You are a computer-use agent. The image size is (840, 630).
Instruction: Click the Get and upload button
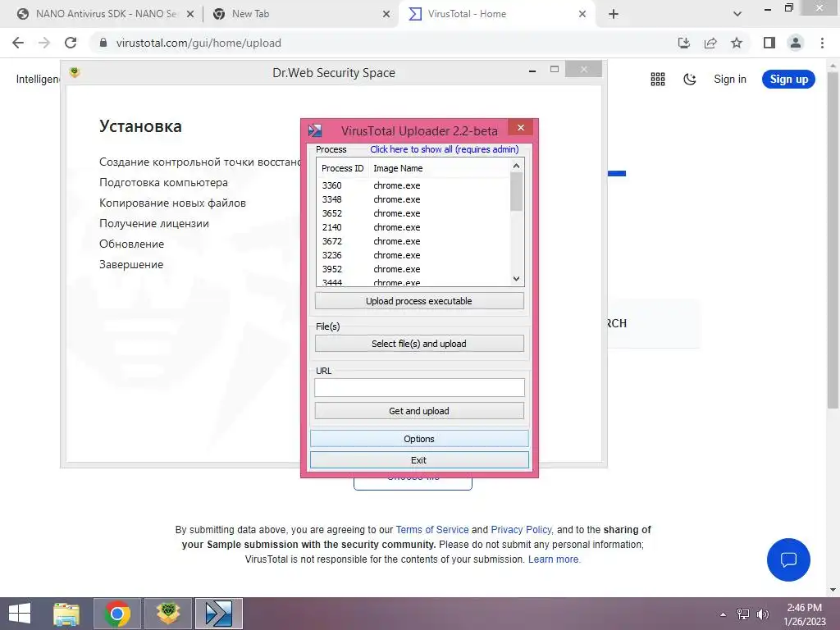[x=419, y=411]
